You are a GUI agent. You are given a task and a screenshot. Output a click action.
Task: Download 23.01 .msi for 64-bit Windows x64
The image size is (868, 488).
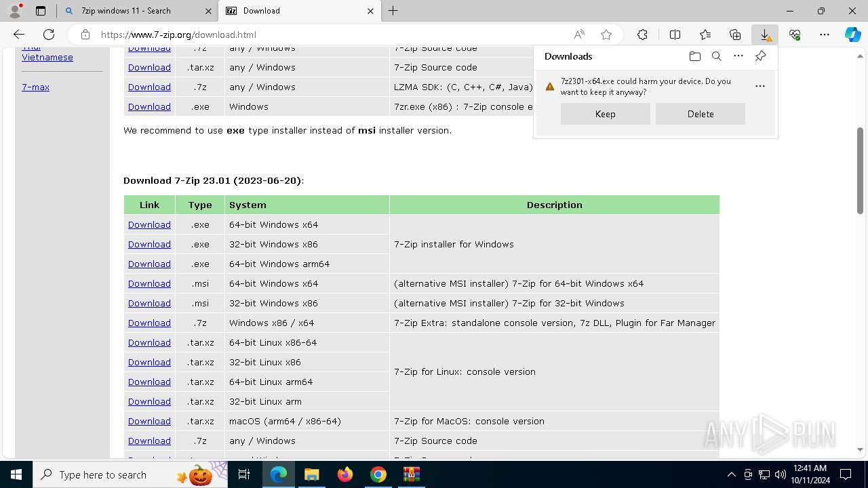149,283
